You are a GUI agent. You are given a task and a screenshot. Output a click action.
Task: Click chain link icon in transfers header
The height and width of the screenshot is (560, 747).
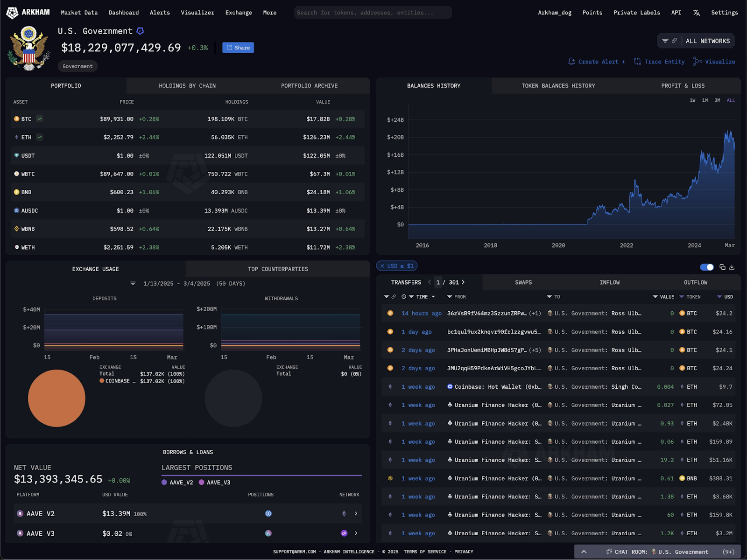[394, 297]
